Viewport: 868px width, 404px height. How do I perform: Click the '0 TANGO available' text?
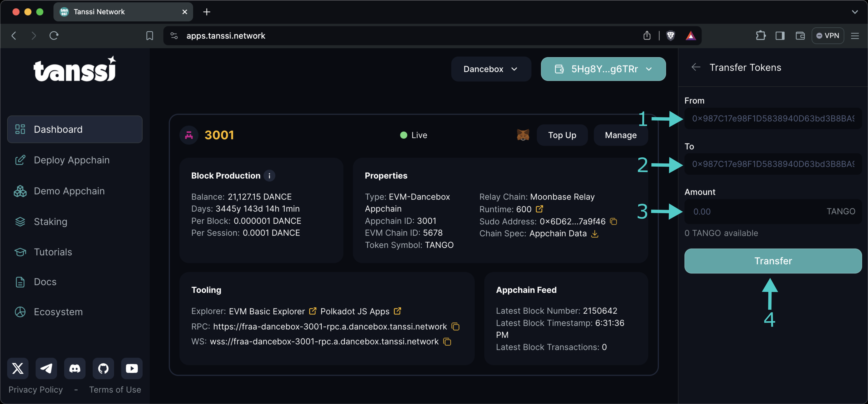pyautogui.click(x=721, y=233)
